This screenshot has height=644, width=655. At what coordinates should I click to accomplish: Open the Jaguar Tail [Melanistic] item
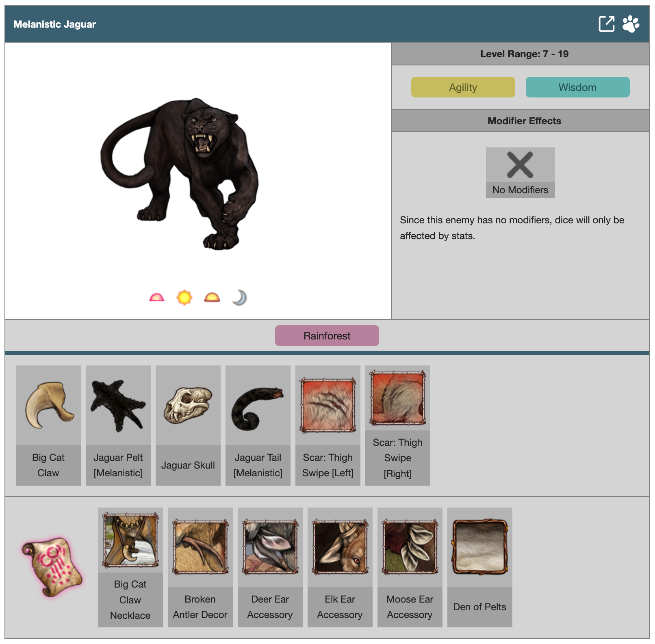click(x=258, y=425)
